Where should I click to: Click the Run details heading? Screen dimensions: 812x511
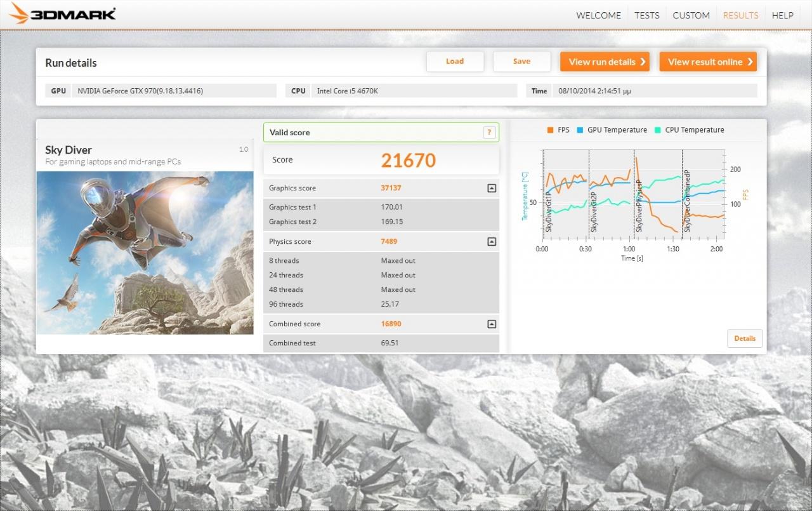coord(71,63)
